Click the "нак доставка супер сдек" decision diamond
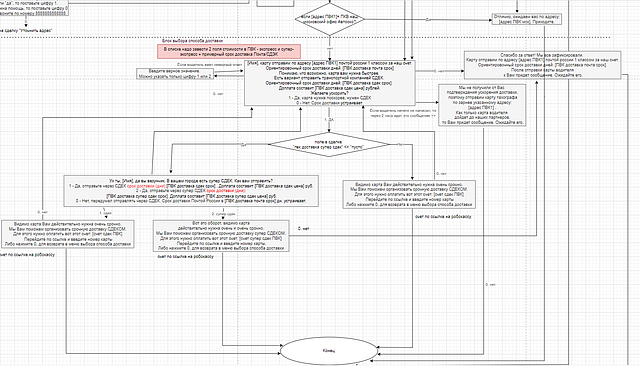The width and height of the screenshot is (640, 366). [329, 144]
